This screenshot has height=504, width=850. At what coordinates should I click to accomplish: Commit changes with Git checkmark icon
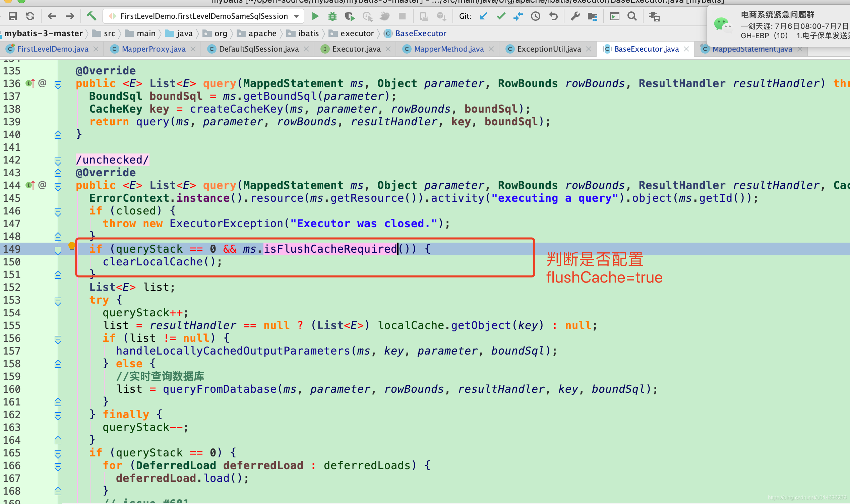pyautogui.click(x=501, y=16)
